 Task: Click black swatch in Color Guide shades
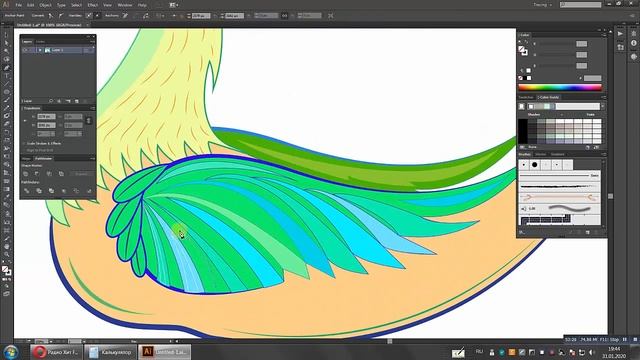[523, 131]
